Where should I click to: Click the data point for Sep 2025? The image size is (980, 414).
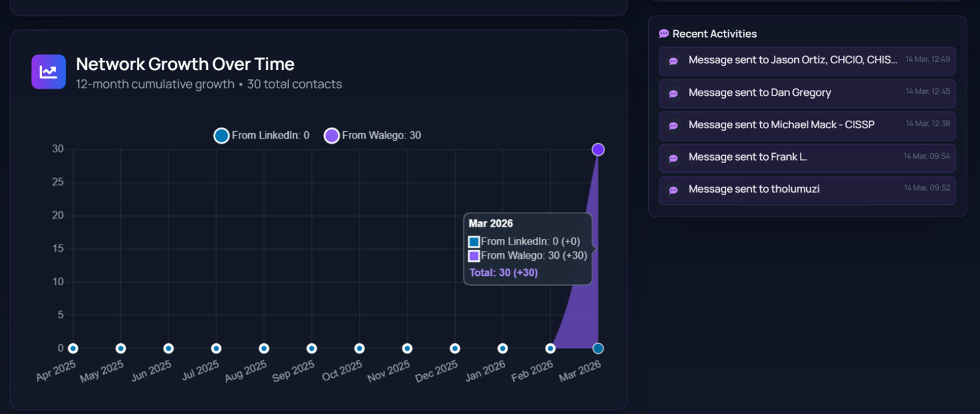click(x=311, y=348)
